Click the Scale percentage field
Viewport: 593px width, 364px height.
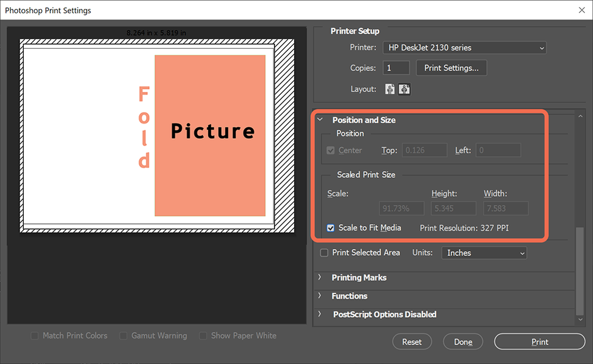[x=402, y=208]
